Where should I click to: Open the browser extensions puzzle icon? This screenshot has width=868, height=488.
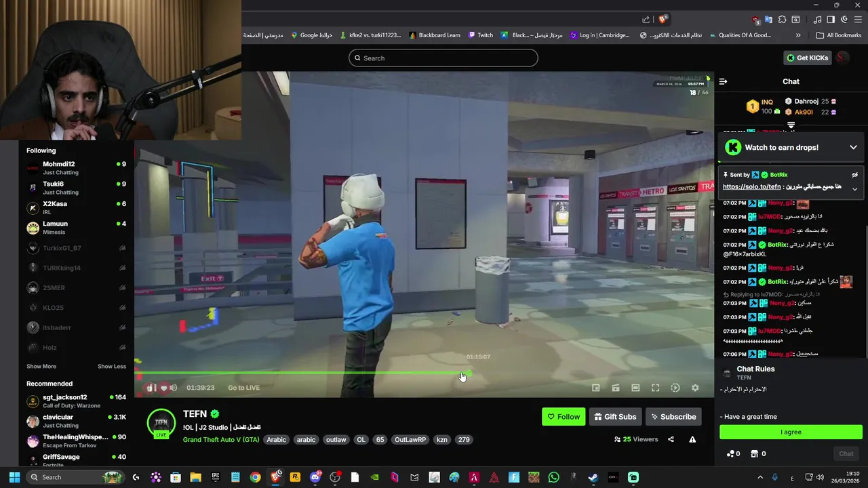click(782, 20)
